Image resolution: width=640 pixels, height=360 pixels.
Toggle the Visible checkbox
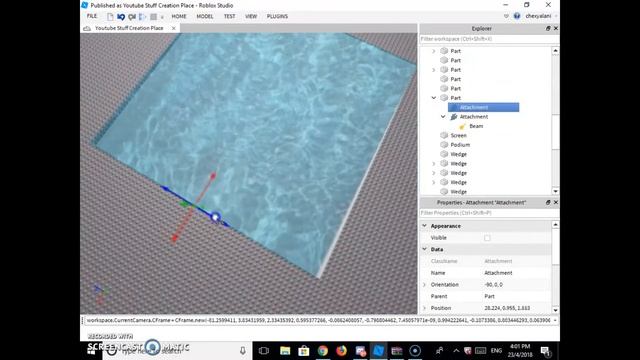(487, 238)
